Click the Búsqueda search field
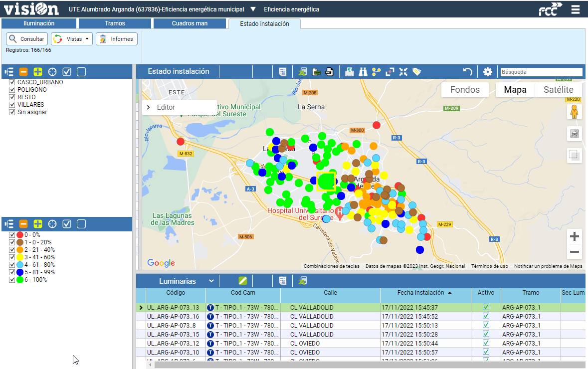This screenshot has width=588, height=369. 541,72
